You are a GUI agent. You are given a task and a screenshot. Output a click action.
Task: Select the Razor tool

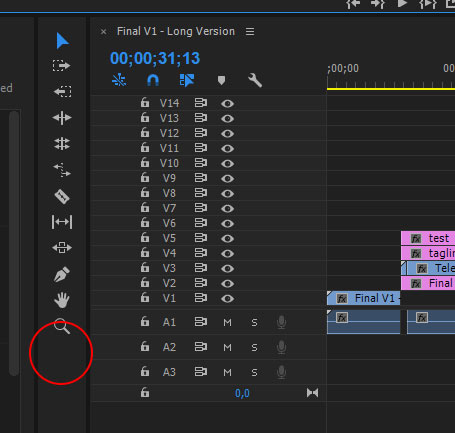pos(62,196)
